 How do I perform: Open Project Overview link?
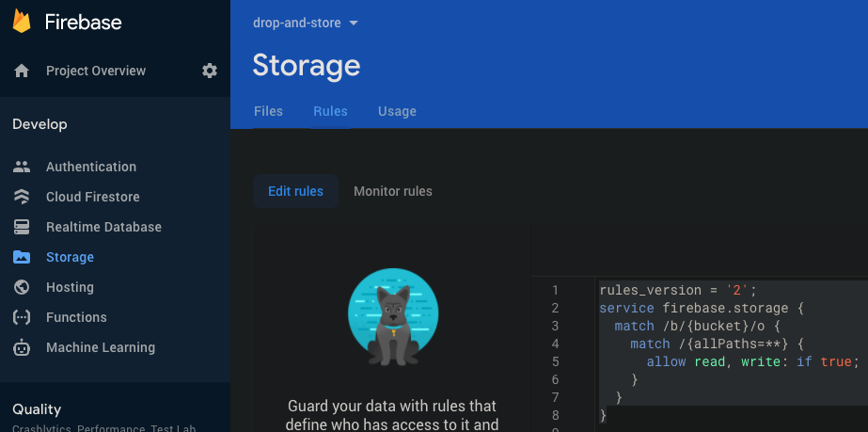click(x=96, y=71)
